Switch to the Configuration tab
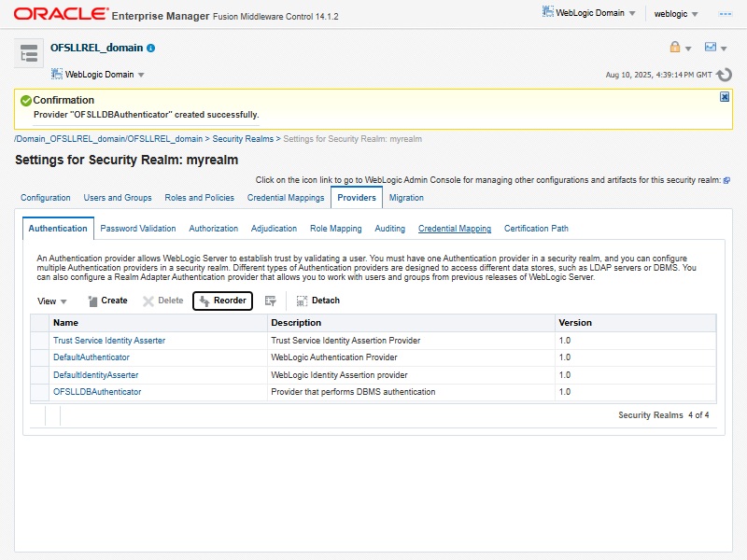747x560 pixels. pos(45,198)
